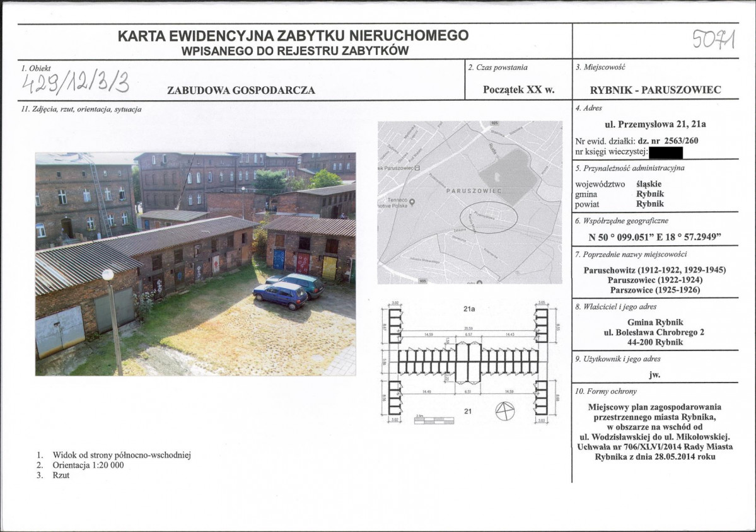The image size is (756, 532).
Task: Click the PARUSZOWIEC label on the map
Action: click(474, 191)
